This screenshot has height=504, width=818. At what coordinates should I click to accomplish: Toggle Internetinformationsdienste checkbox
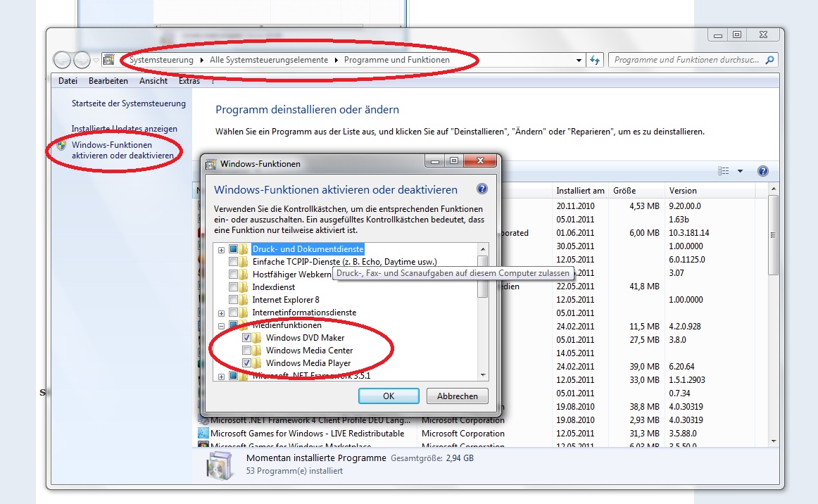coord(233,313)
